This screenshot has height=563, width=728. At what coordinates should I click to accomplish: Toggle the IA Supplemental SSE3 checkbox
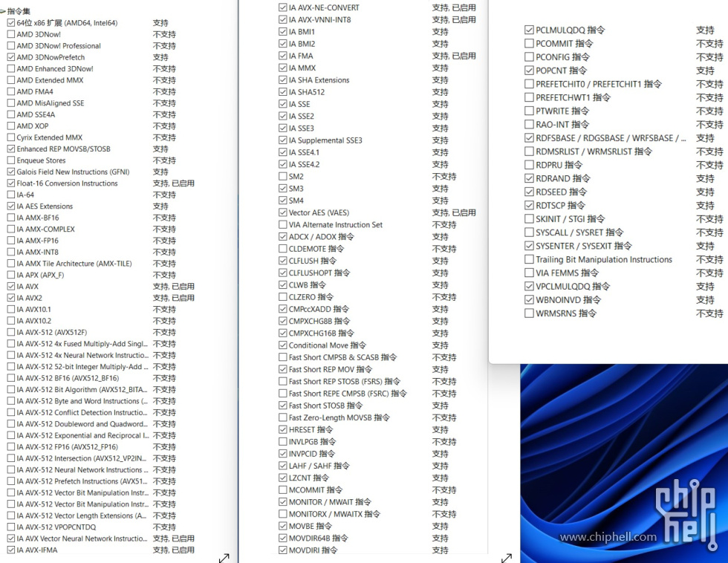pyautogui.click(x=283, y=140)
